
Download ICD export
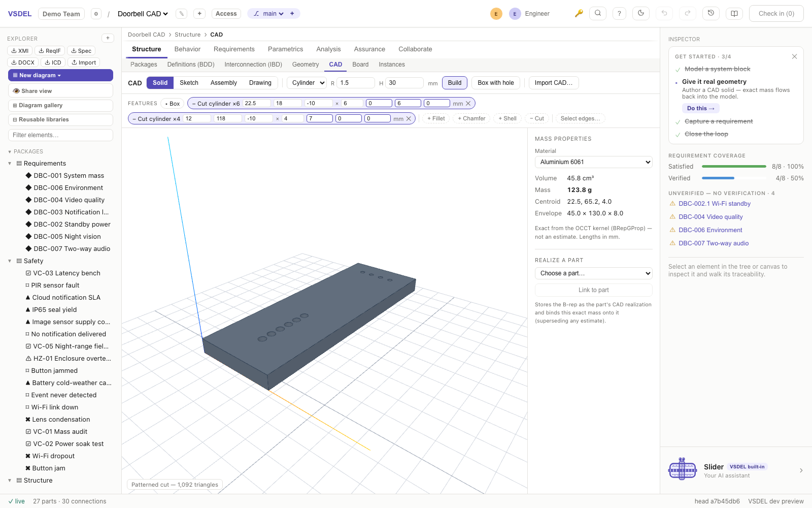click(53, 62)
